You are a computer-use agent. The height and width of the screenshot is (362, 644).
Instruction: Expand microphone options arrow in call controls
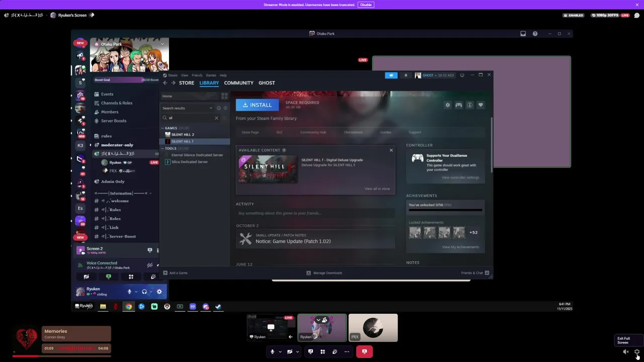point(280,351)
